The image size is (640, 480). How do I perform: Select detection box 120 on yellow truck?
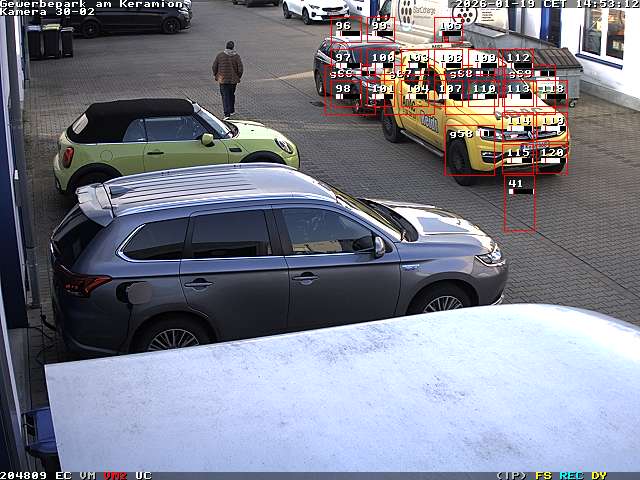click(552, 154)
